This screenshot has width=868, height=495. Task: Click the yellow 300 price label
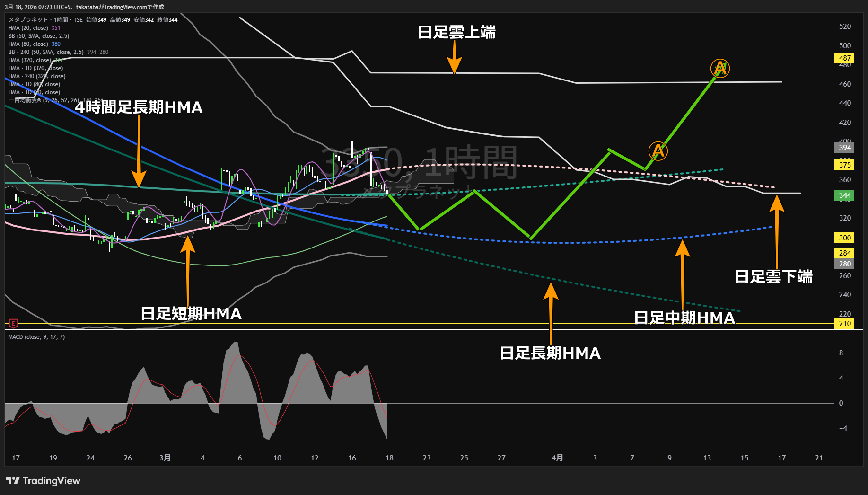(845, 238)
